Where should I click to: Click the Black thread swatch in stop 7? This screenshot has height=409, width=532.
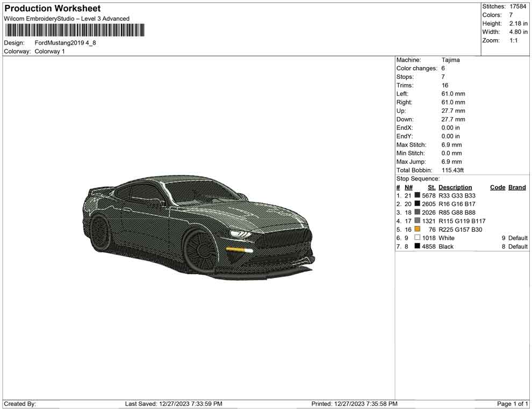tap(418, 246)
